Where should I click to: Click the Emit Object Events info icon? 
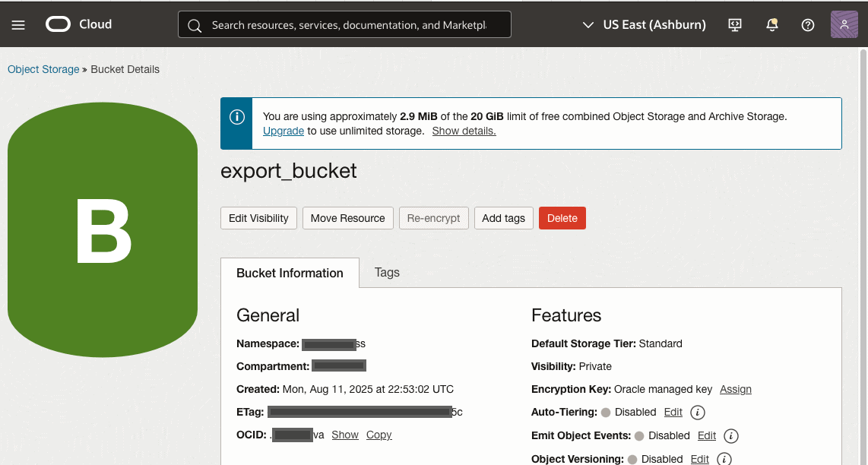point(731,436)
